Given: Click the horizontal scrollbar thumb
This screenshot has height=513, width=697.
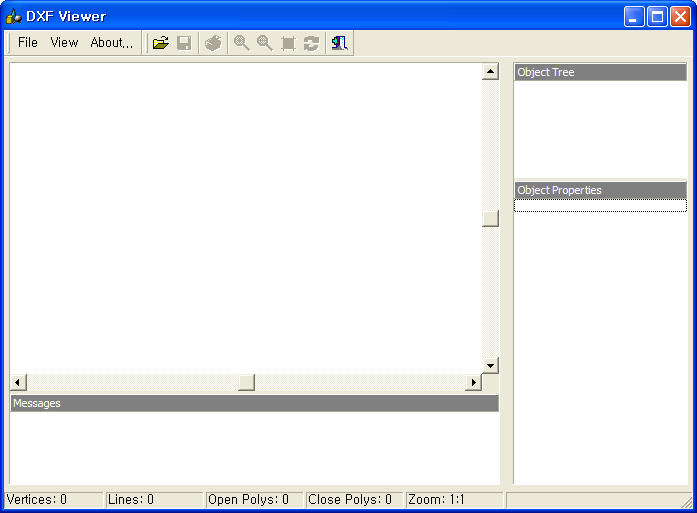Looking at the screenshot, I should click(x=246, y=382).
